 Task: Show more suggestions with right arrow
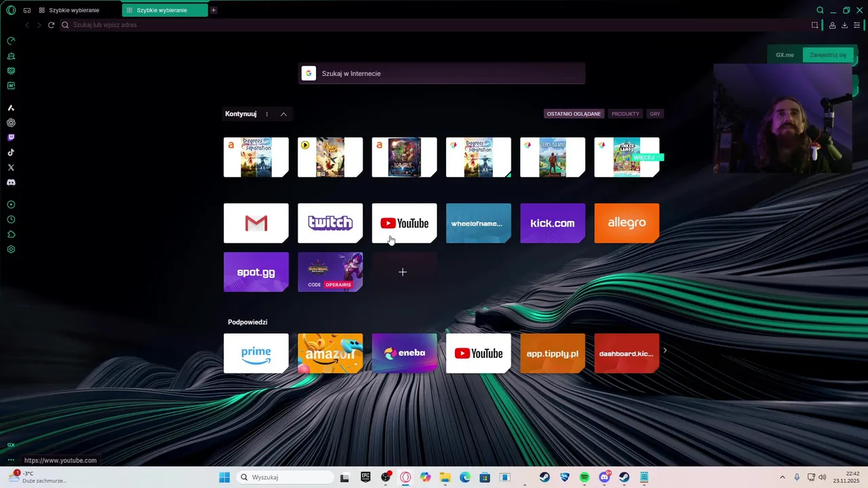click(x=665, y=350)
